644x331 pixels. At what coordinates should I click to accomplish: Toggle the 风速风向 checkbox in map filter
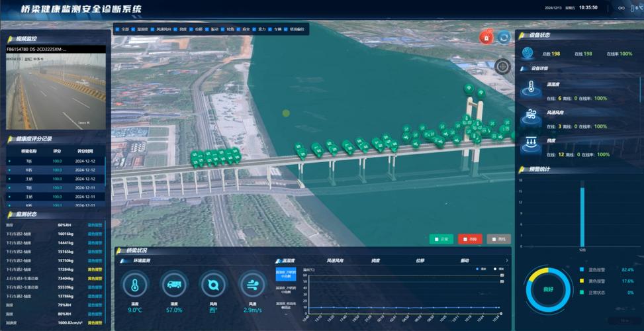tap(152, 30)
